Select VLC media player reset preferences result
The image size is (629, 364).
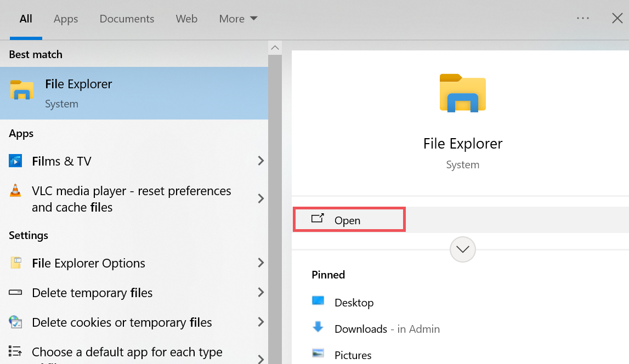[134, 199]
